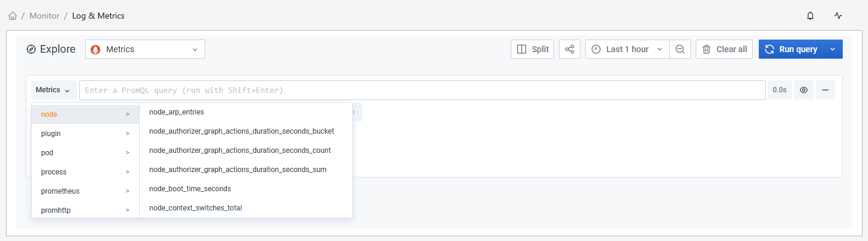Click the Explore compass icon
The height and width of the screenshot is (241, 868).
click(31, 49)
